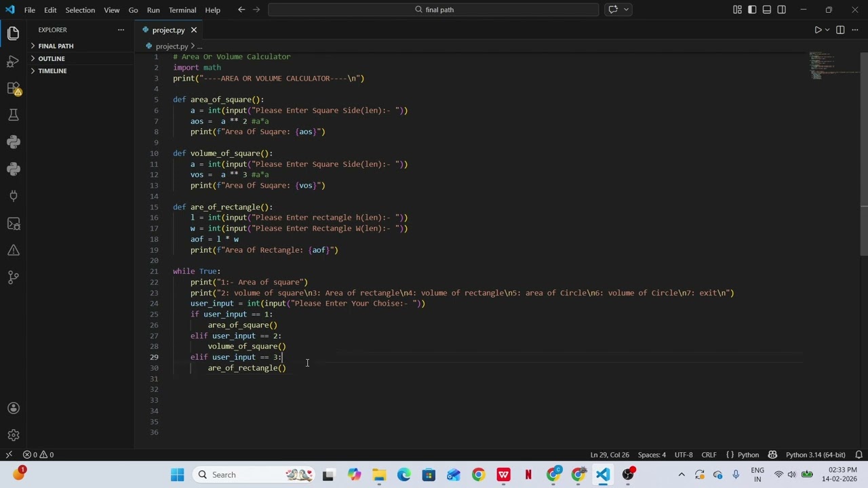This screenshot has height=488, width=868.
Task: Open Netflix from taskbar
Action: point(528,474)
